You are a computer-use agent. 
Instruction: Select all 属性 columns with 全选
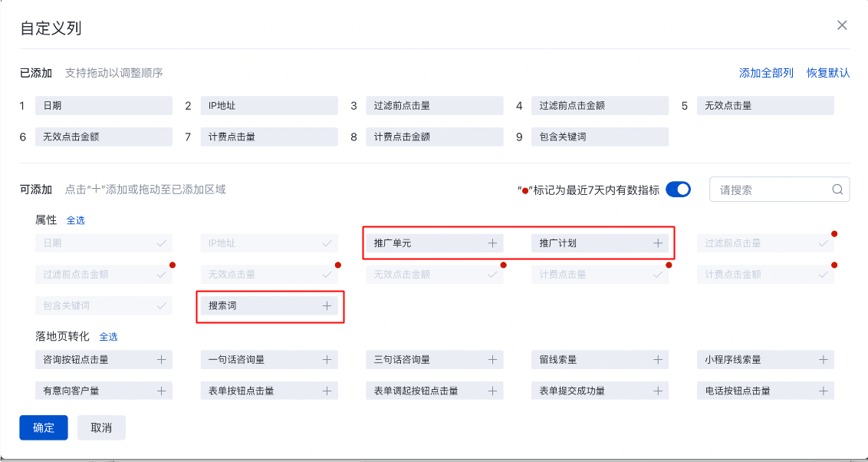pyautogui.click(x=76, y=220)
